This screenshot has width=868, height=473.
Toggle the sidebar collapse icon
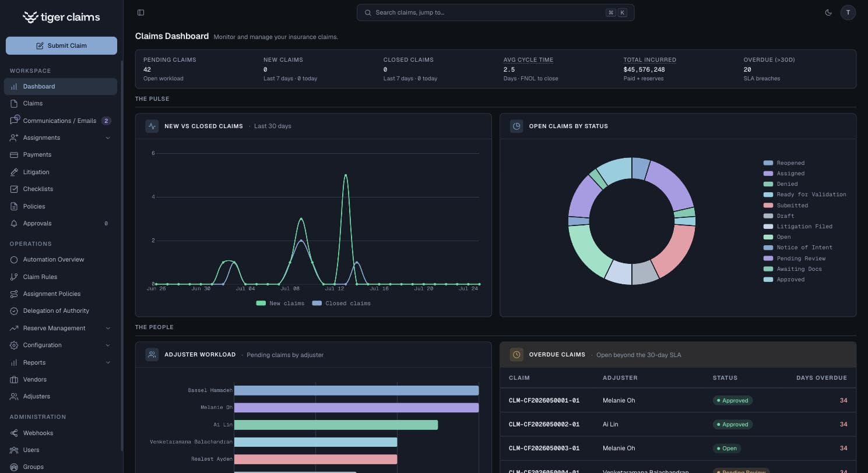tap(140, 12)
